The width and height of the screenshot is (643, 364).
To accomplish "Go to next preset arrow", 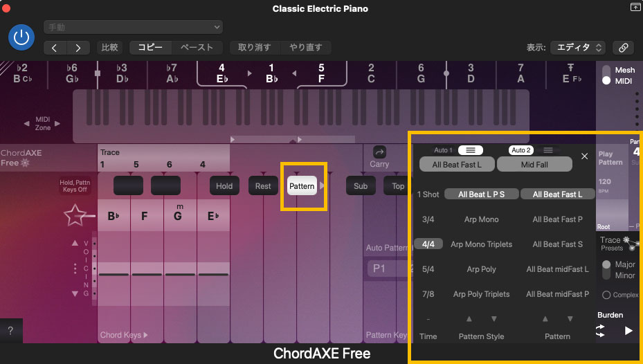I will 78,48.
